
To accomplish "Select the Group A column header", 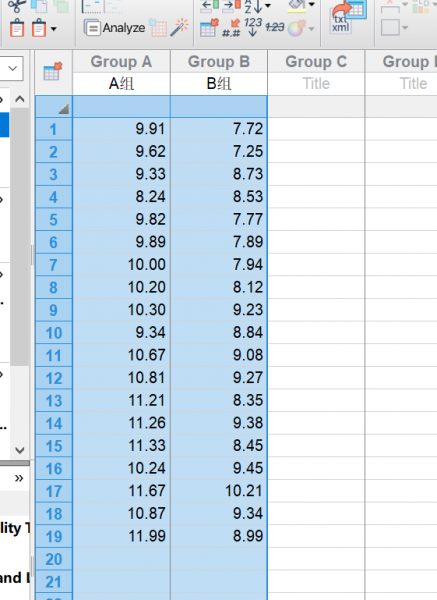I will [121, 62].
